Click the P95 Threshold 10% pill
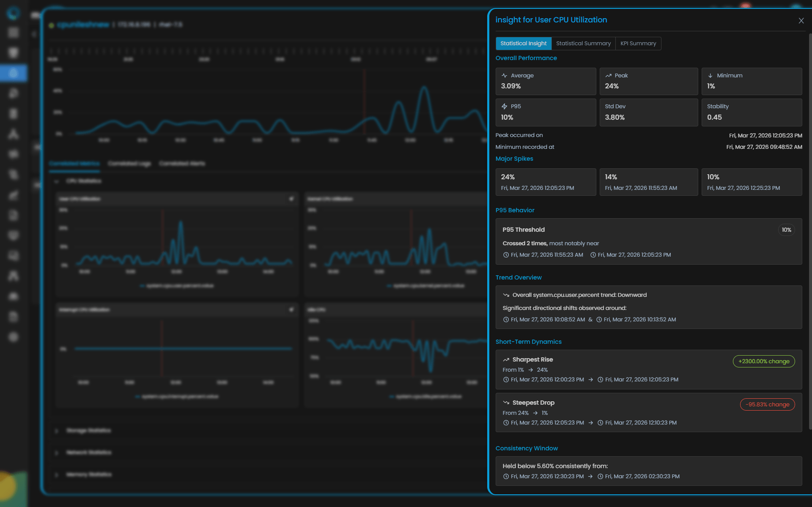The height and width of the screenshot is (507, 812). (786, 230)
